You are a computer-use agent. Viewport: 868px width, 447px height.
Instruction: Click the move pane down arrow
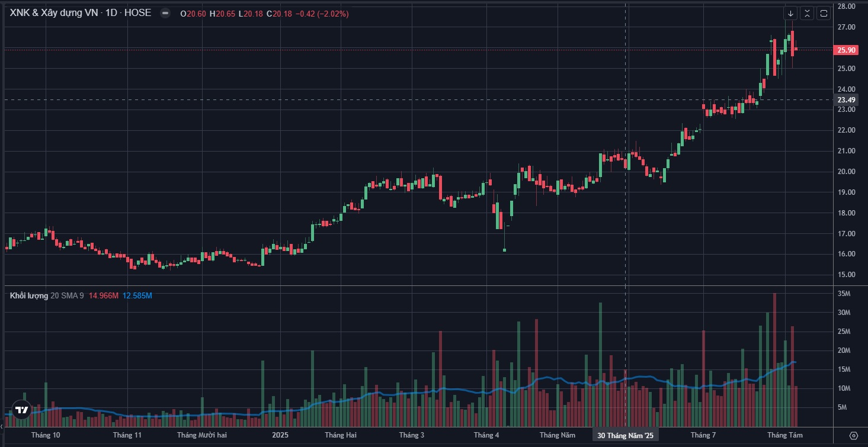[790, 13]
